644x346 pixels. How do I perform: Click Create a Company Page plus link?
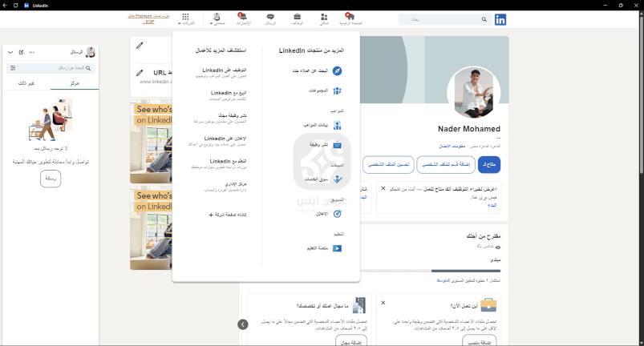pos(228,215)
